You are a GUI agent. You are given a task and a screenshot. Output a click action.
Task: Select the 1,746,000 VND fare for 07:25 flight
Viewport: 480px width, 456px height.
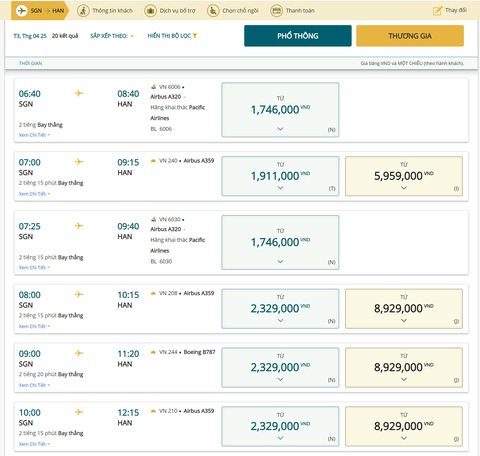pyautogui.click(x=280, y=242)
